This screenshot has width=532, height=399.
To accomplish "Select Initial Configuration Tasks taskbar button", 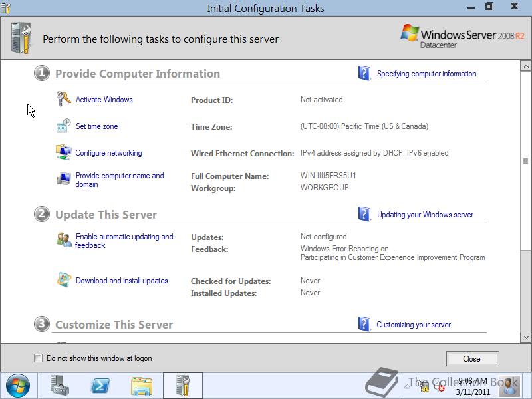I will point(183,386).
